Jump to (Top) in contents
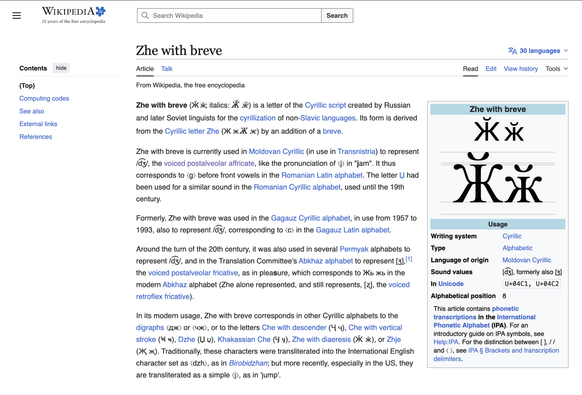Image resolution: width=582 pixels, height=395 pixels. point(27,86)
